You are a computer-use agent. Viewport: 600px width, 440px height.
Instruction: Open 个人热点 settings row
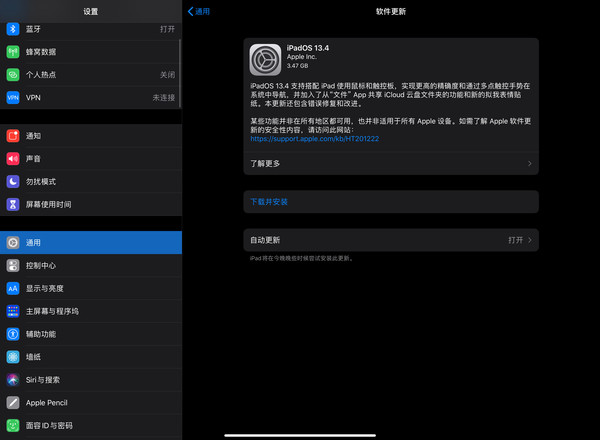click(91, 75)
